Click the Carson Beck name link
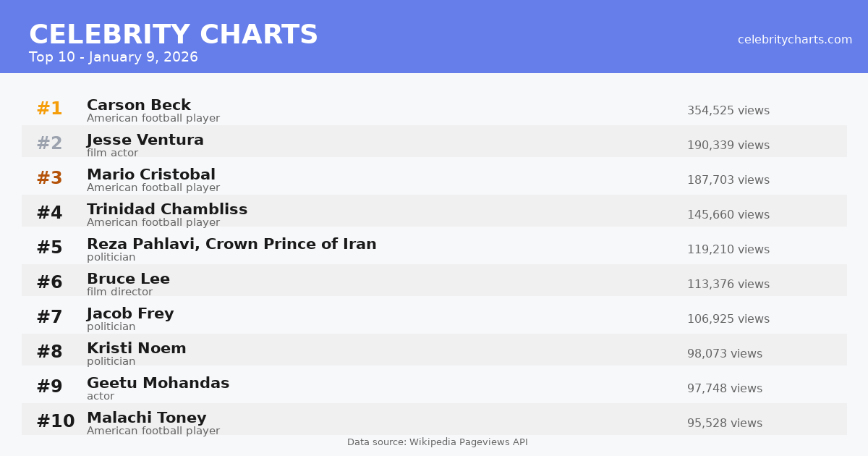The height and width of the screenshot is (456, 868). [139, 106]
